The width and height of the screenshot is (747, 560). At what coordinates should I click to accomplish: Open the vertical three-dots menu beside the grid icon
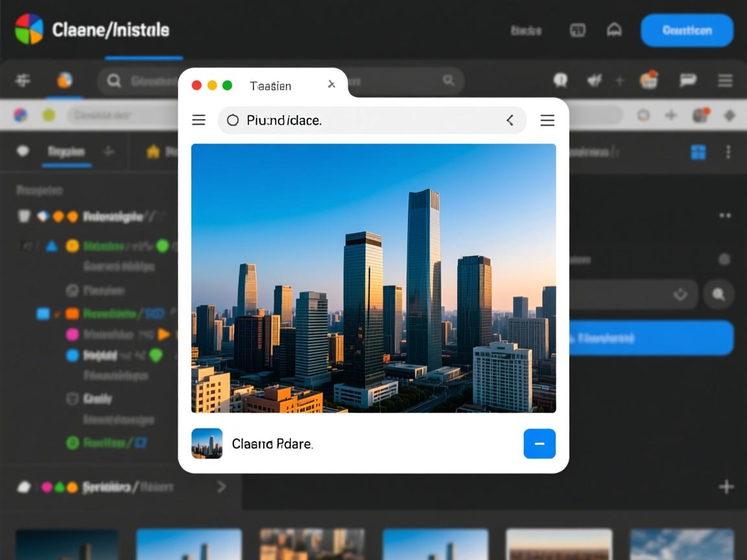(728, 152)
